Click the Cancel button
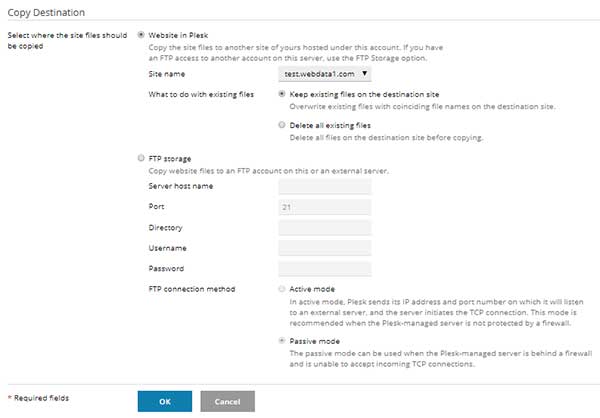The height and width of the screenshot is (418, 600). pos(228,401)
